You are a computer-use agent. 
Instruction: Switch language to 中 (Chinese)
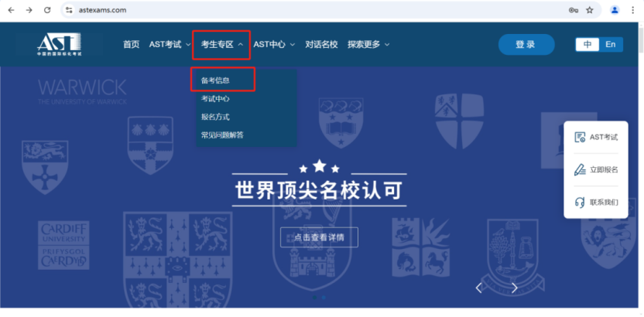[587, 45]
